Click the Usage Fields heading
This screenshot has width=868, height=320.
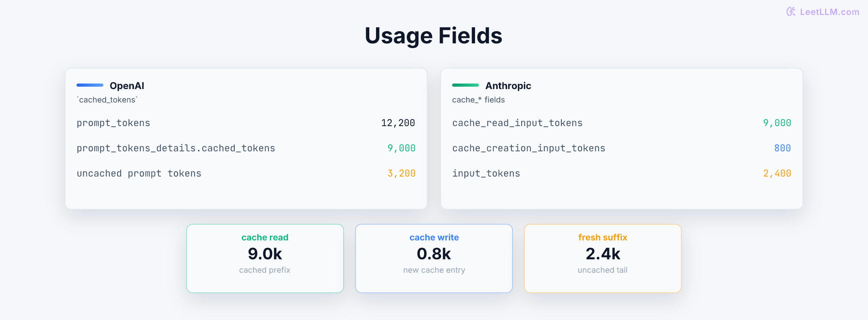pyautogui.click(x=434, y=36)
